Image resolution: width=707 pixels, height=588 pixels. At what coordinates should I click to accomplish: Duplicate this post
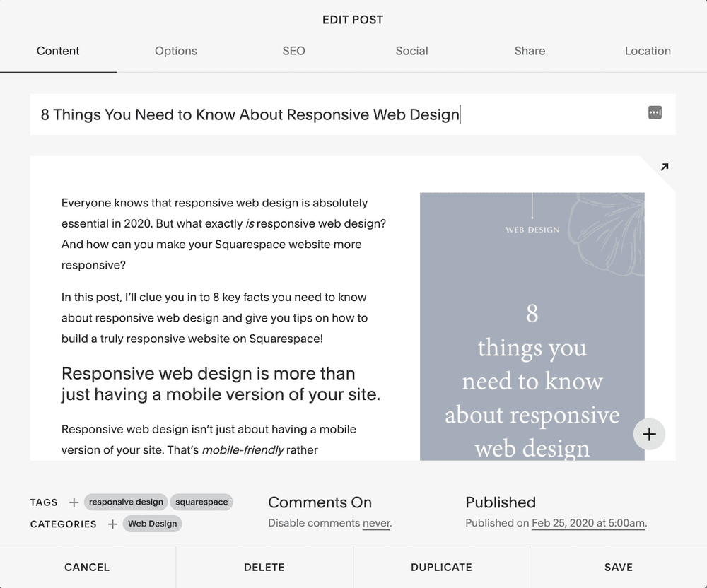pyautogui.click(x=441, y=567)
